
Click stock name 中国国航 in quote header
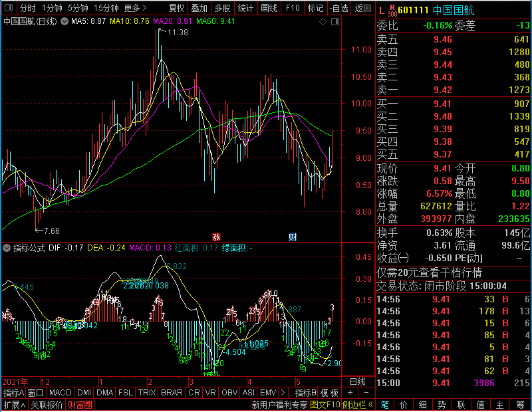click(454, 11)
